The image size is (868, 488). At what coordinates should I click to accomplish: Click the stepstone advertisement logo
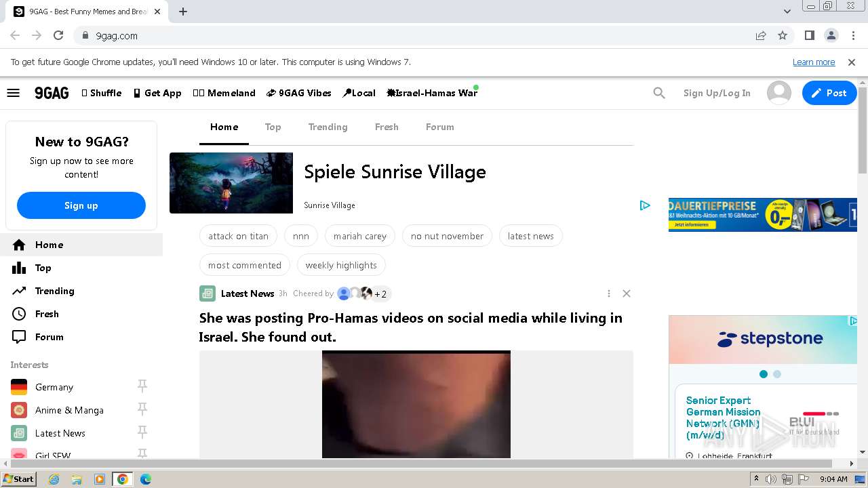click(x=770, y=339)
